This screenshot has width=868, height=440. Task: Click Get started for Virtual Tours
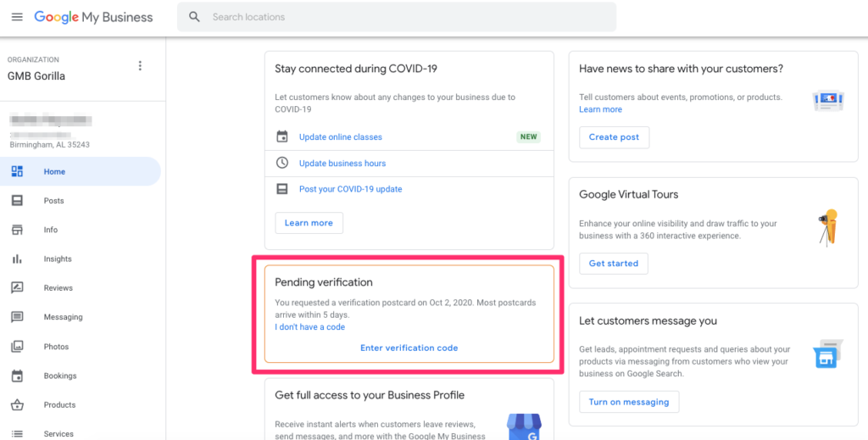(x=614, y=264)
